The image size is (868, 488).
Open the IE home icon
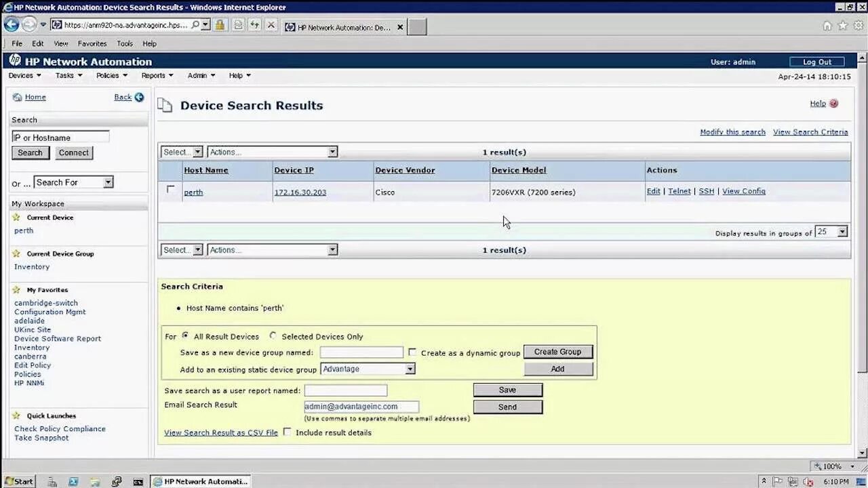coord(827,26)
